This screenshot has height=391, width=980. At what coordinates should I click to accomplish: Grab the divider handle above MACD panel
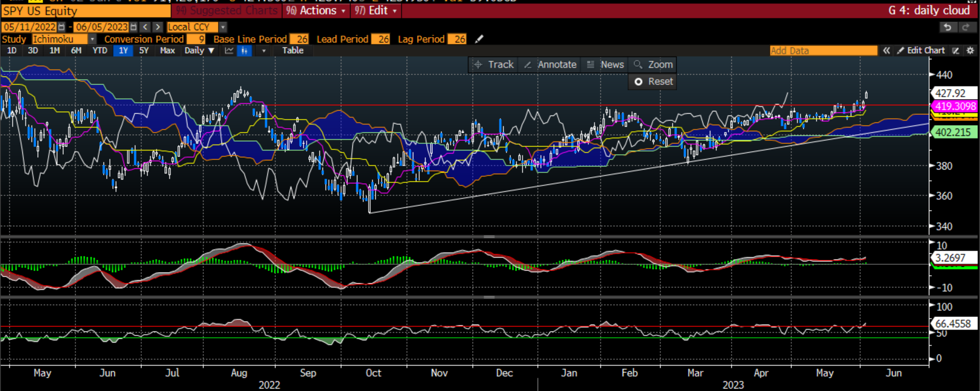(x=489, y=237)
